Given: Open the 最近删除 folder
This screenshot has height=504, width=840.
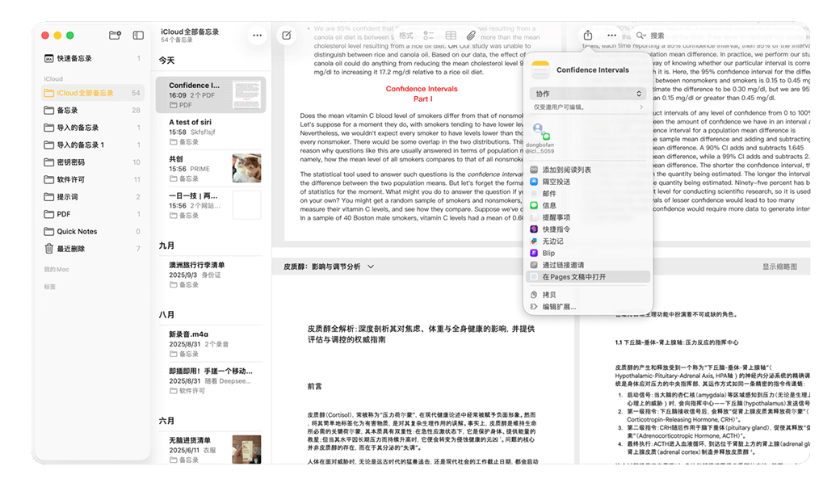Looking at the screenshot, I should (x=71, y=249).
